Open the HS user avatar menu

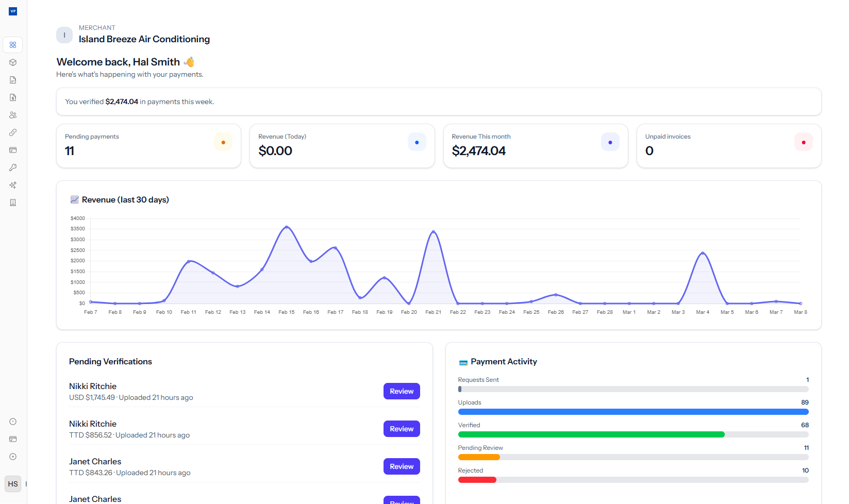pyautogui.click(x=13, y=484)
